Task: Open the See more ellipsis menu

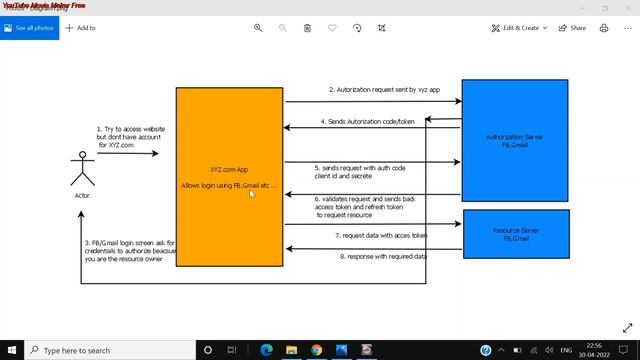Action: coord(628,28)
